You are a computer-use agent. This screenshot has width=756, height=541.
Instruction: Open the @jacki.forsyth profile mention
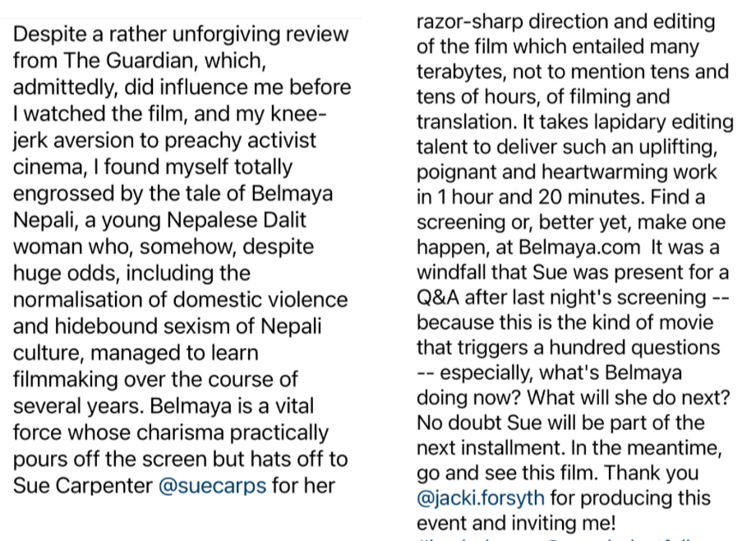tap(482, 498)
